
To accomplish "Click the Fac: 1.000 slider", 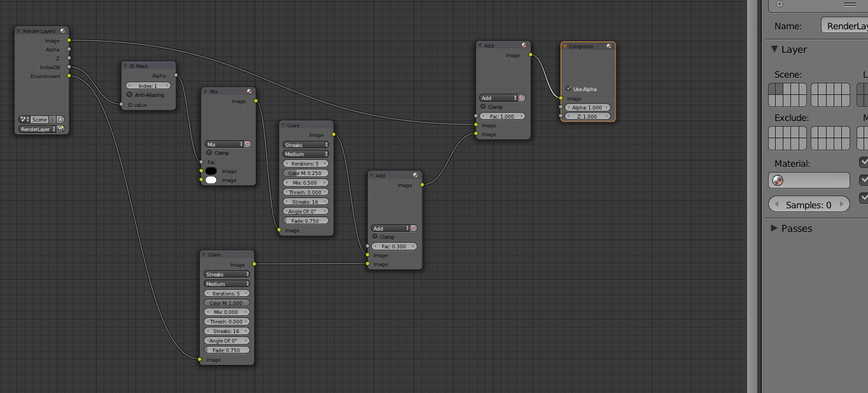I will (x=502, y=117).
